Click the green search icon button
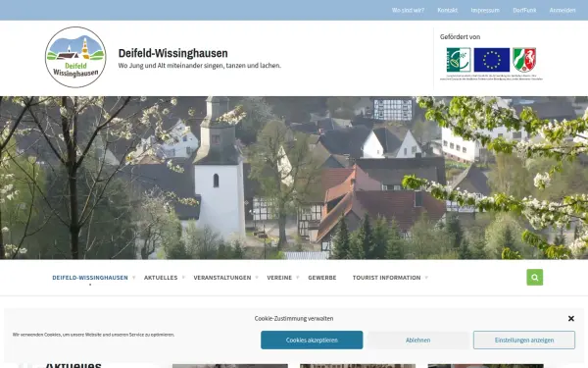Image resolution: width=588 pixels, height=368 pixels. 534,277
